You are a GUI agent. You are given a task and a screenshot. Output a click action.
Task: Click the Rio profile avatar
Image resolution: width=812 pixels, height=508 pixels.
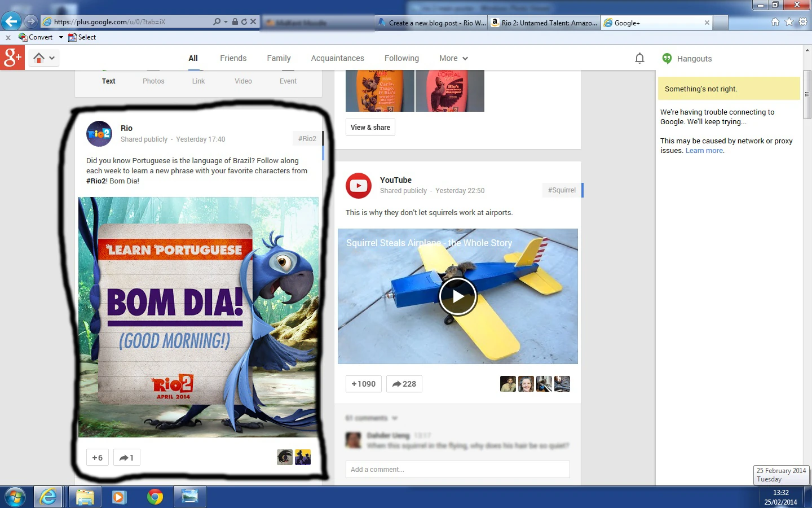[x=99, y=134]
